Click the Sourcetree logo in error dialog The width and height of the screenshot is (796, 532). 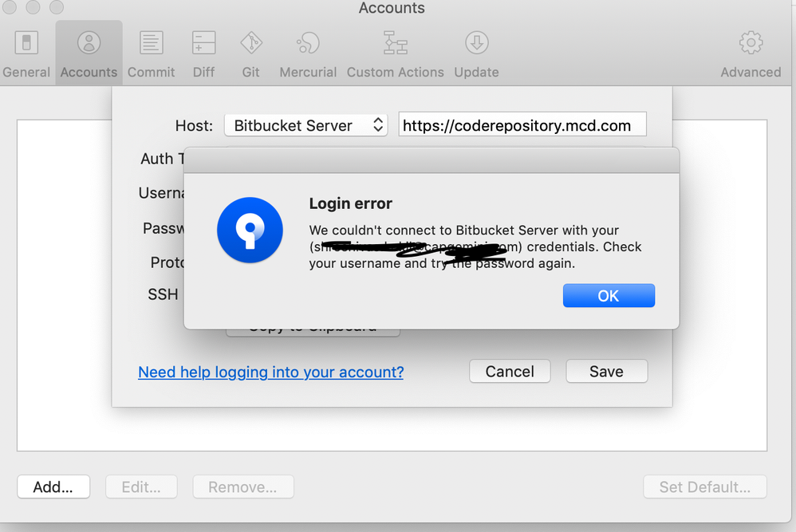tap(250, 230)
